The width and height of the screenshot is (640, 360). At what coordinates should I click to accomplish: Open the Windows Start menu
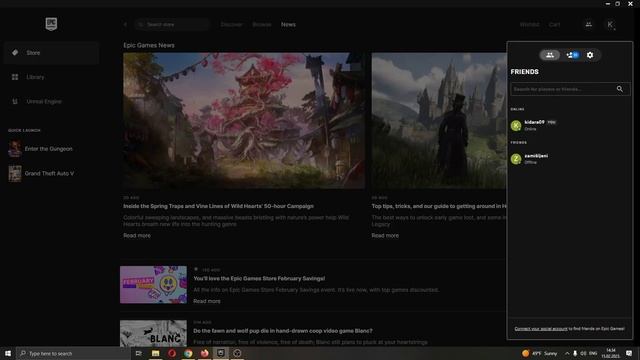(8, 353)
